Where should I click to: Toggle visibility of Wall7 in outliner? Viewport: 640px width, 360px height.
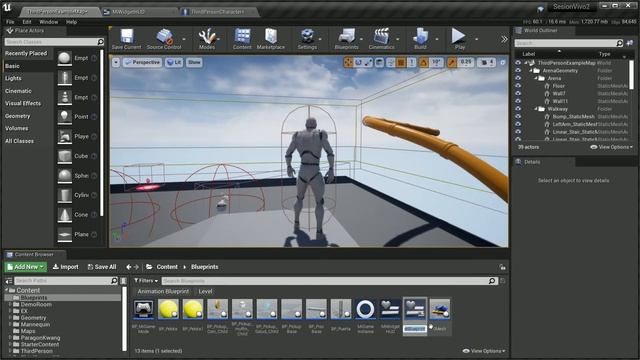pos(518,94)
